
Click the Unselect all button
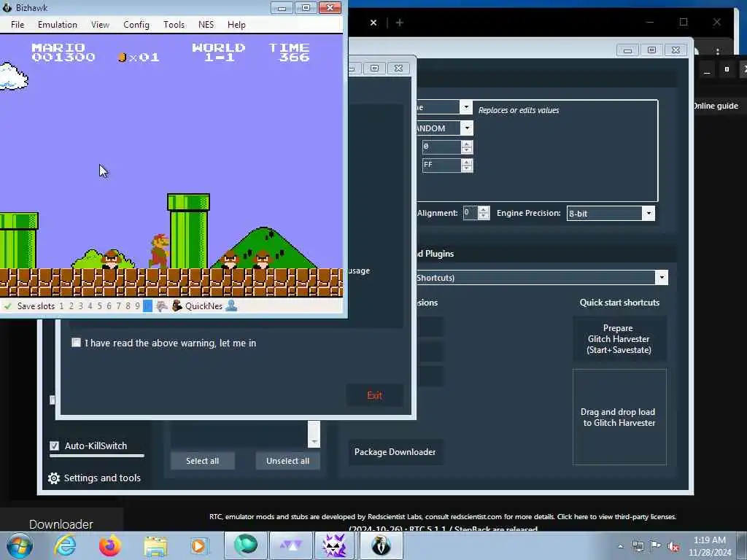287,461
